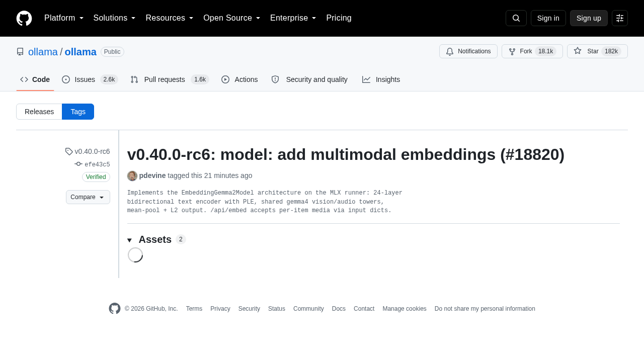Expand the Resources menu
Image resolution: width=644 pixels, height=362 pixels.
pos(170,18)
